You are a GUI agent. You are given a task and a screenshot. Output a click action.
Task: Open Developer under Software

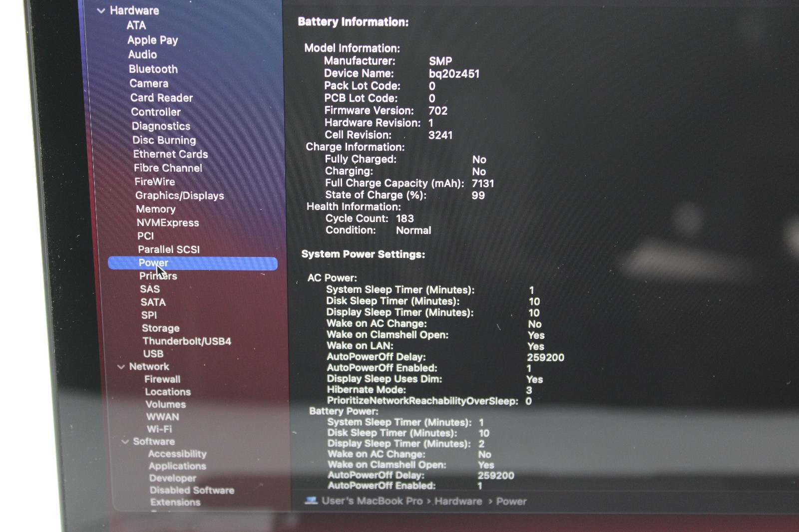(x=173, y=478)
